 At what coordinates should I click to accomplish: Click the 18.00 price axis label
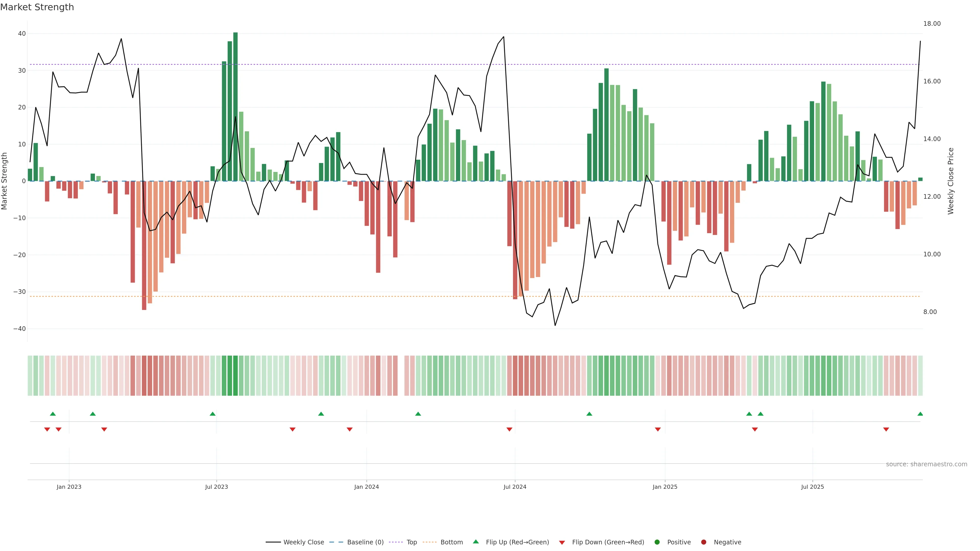[x=932, y=23]
